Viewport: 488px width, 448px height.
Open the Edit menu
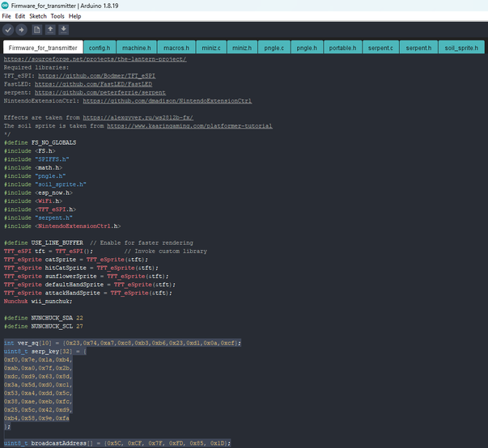coord(20,16)
